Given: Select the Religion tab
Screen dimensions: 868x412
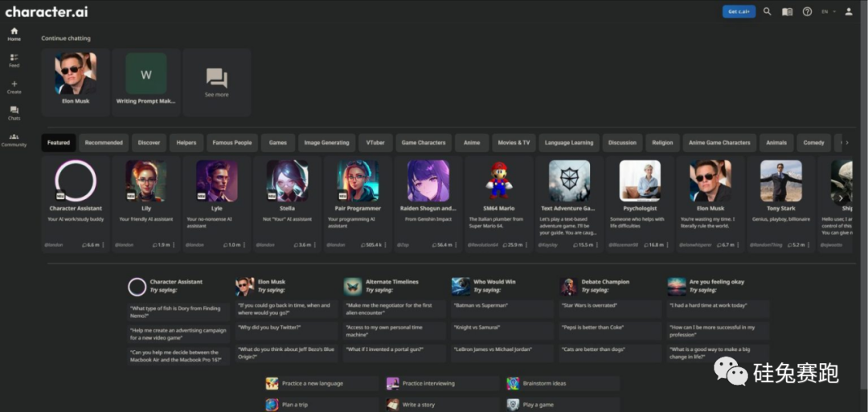Looking at the screenshot, I should click(x=662, y=143).
